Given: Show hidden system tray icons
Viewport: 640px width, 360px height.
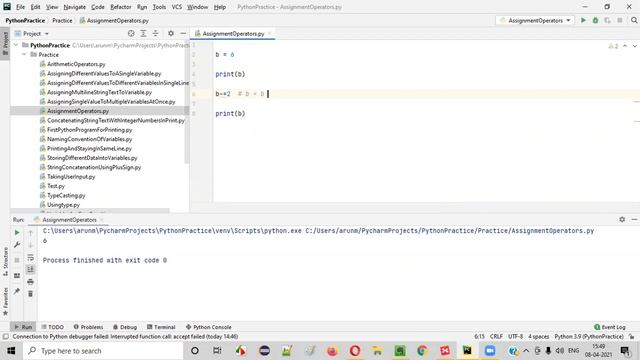Looking at the screenshot, I should (526, 351).
